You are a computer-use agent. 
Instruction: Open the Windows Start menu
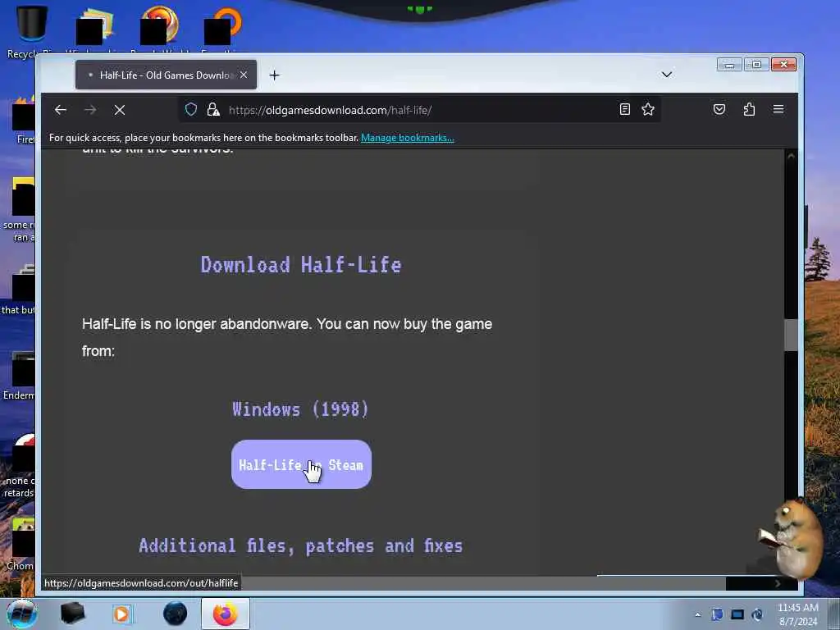click(22, 614)
